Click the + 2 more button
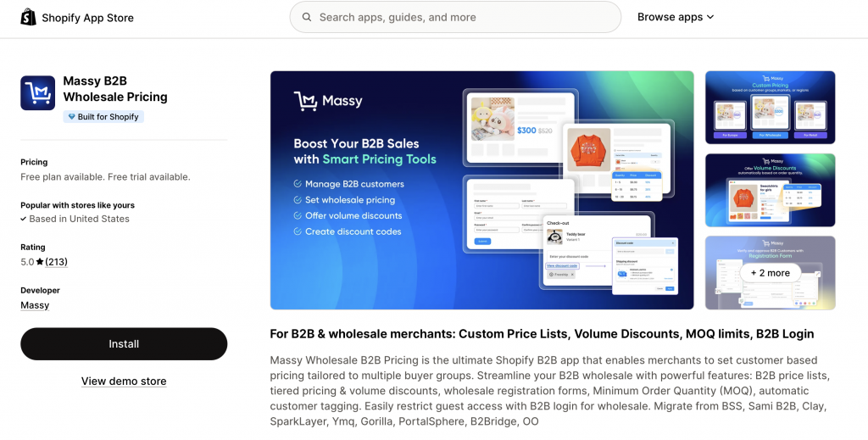The image size is (868, 440). (770, 273)
